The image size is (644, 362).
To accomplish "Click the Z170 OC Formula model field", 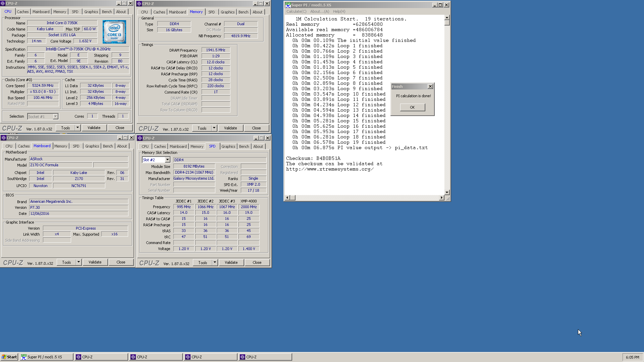I will point(61,165).
